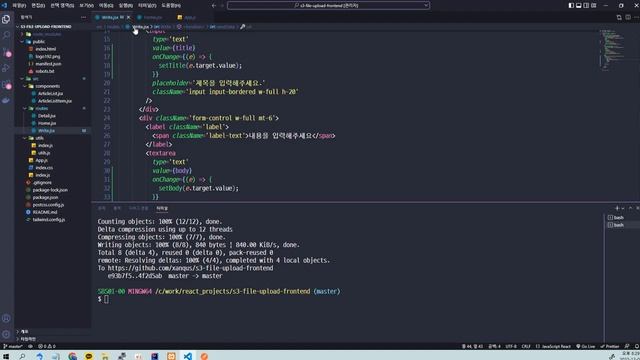Navigate back with the title bar arrow
Viewport: 640px width, 360px height.
coord(214,5)
